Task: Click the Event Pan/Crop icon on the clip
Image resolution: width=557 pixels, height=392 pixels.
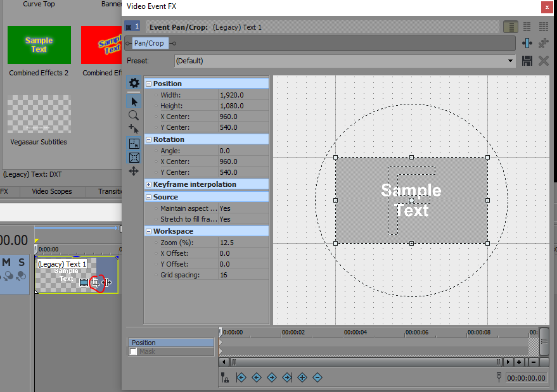Action: (95, 282)
